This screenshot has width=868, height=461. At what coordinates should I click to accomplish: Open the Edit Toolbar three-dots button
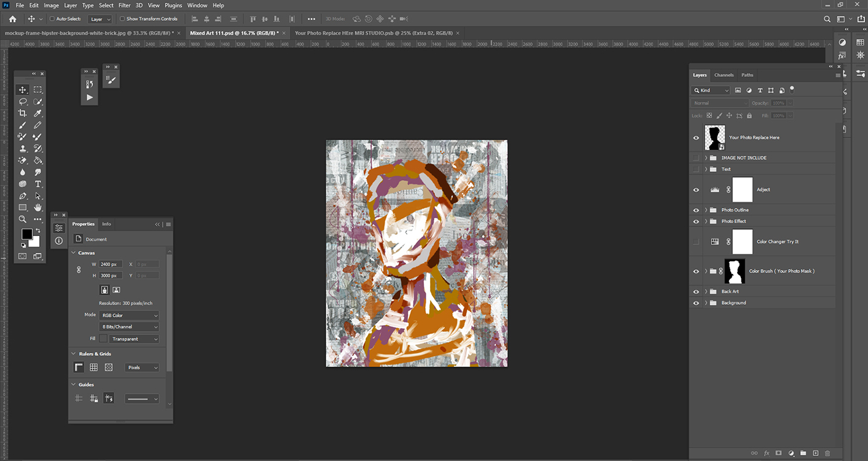click(37, 219)
